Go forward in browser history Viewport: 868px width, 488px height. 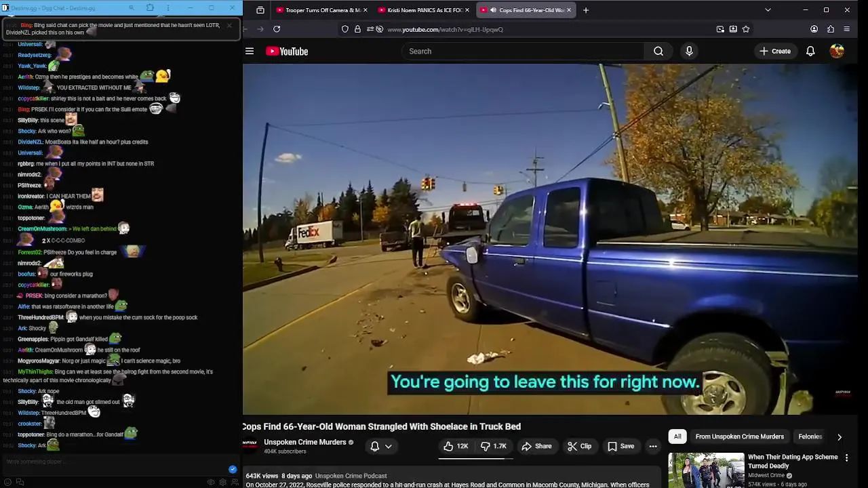pyautogui.click(x=260, y=29)
